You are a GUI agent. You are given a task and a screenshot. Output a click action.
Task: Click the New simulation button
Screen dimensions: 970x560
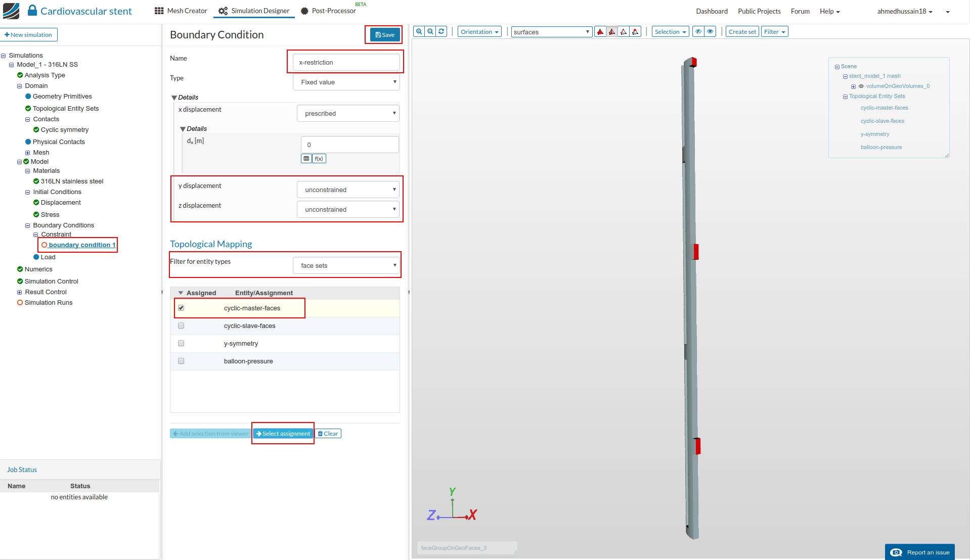[29, 35]
